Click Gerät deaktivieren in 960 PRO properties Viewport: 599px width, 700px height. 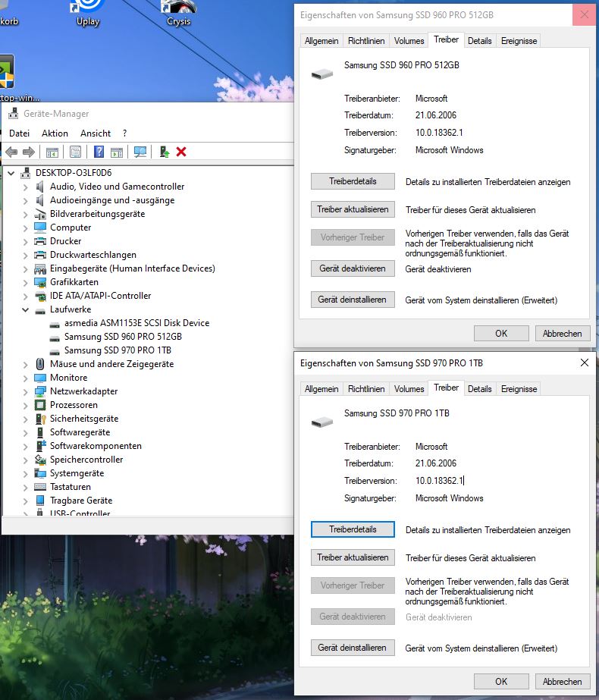coord(353,268)
